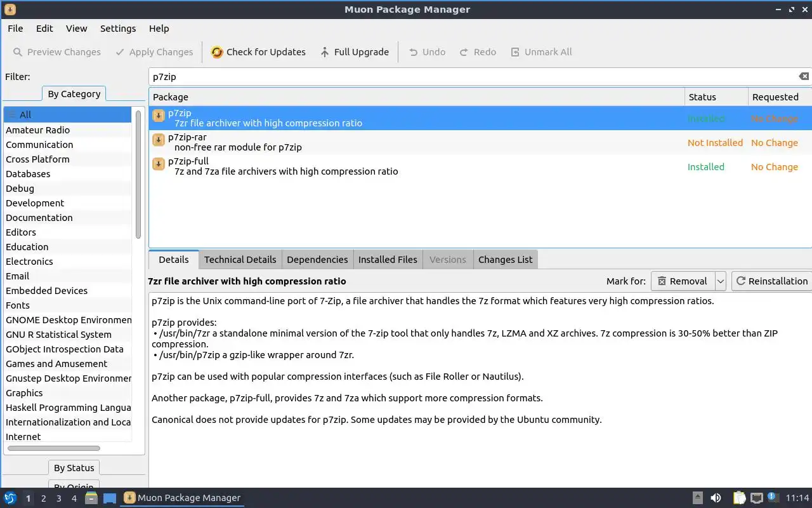Sort by the Package column header
Viewport: 812px width, 508px height.
pos(417,97)
